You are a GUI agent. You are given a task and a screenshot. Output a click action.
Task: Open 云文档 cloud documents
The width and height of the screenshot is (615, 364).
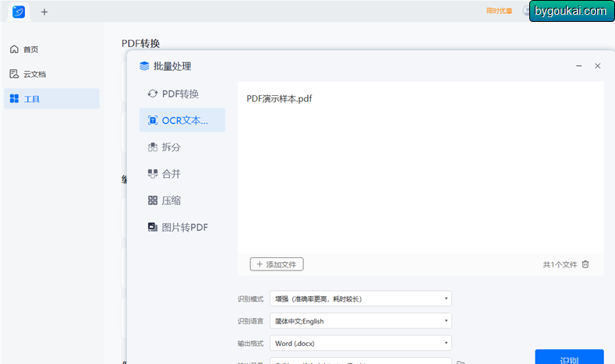click(x=28, y=74)
